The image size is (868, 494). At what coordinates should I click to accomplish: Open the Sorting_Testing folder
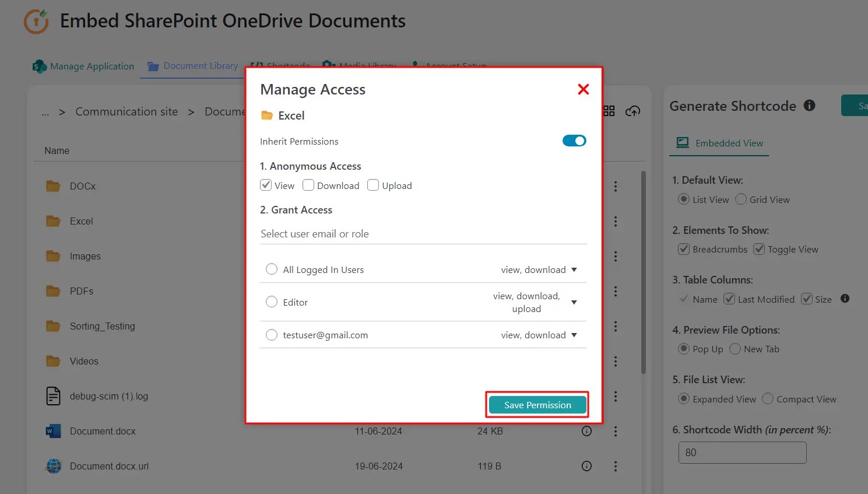pyautogui.click(x=103, y=326)
